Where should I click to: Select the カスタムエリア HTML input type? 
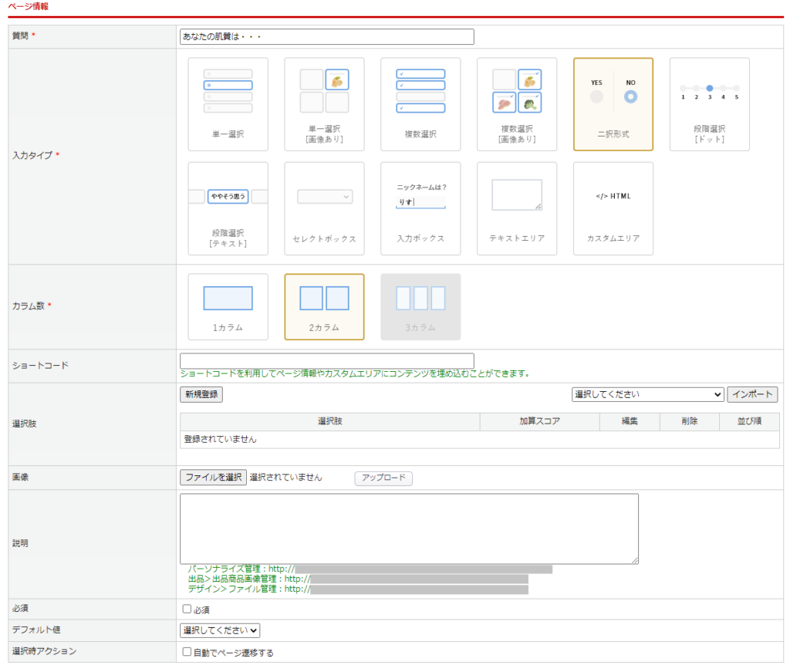coord(613,208)
